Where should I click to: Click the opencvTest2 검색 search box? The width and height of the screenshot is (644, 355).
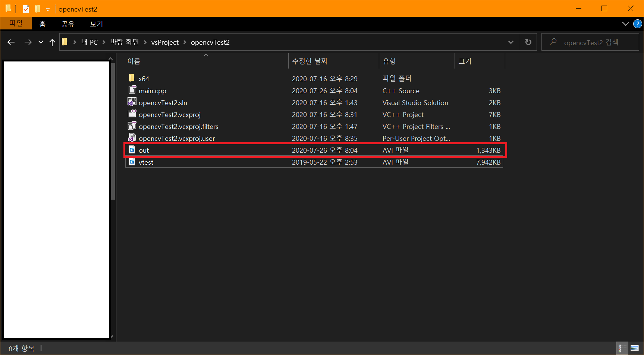pos(590,42)
